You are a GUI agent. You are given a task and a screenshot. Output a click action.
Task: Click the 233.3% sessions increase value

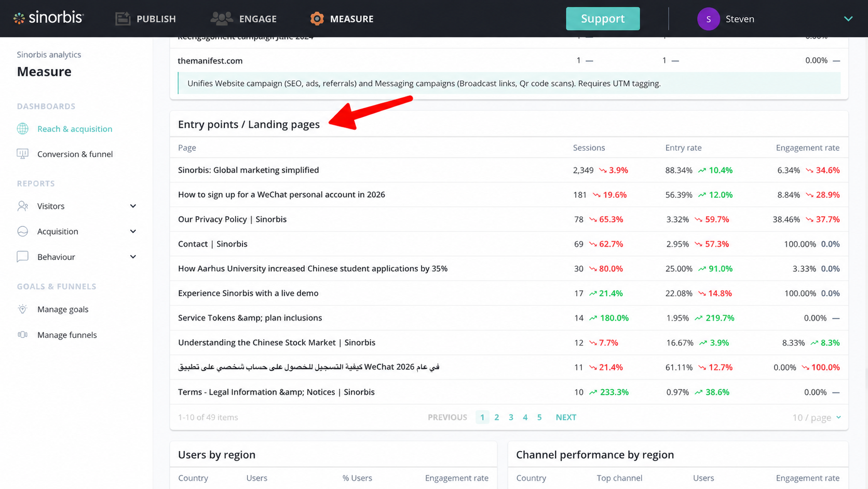click(614, 392)
